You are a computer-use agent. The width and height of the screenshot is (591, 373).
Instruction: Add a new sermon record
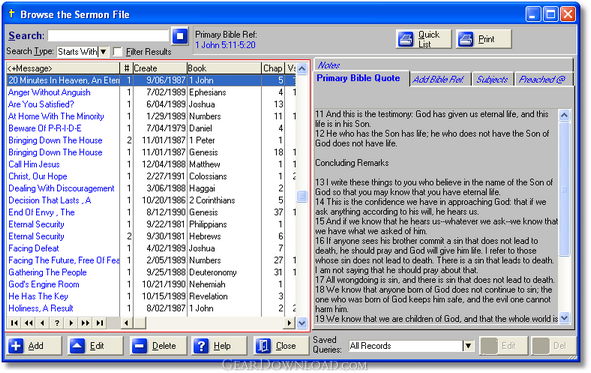tap(34, 345)
